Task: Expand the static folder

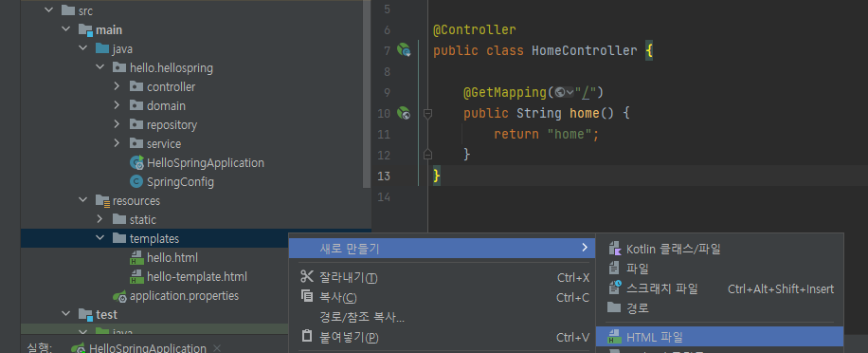Action: [x=100, y=219]
